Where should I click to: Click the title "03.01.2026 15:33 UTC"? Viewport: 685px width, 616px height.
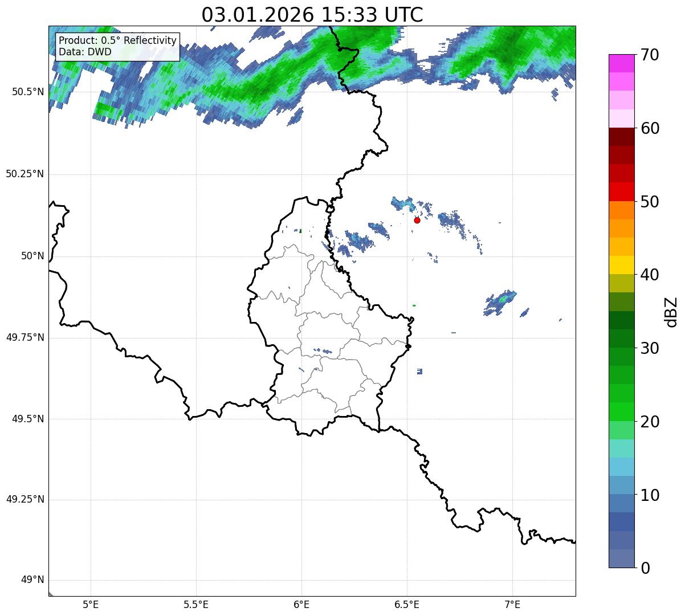pyautogui.click(x=312, y=14)
